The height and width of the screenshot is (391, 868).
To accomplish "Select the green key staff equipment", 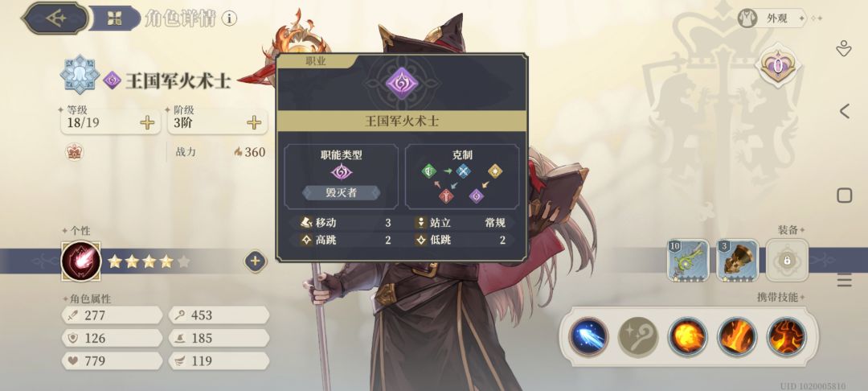I will (x=687, y=261).
